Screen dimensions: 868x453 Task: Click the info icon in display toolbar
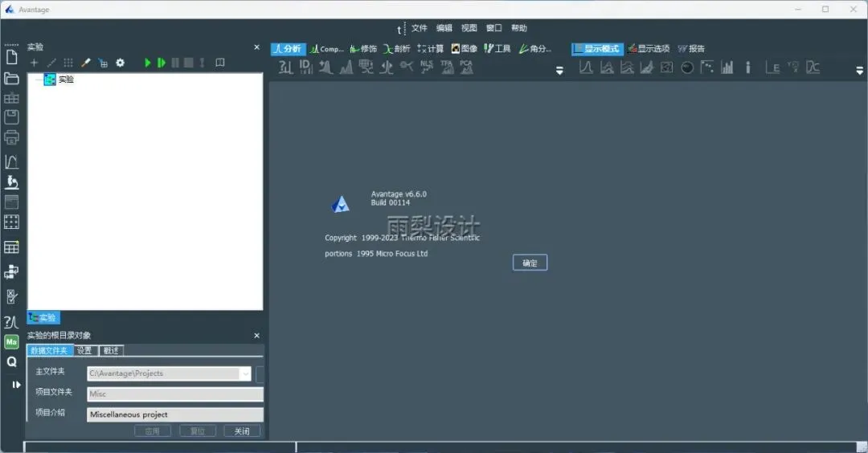click(748, 67)
